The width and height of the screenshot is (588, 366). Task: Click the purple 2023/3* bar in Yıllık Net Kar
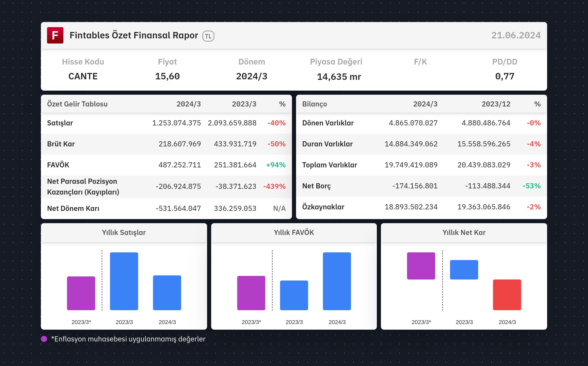421,266
